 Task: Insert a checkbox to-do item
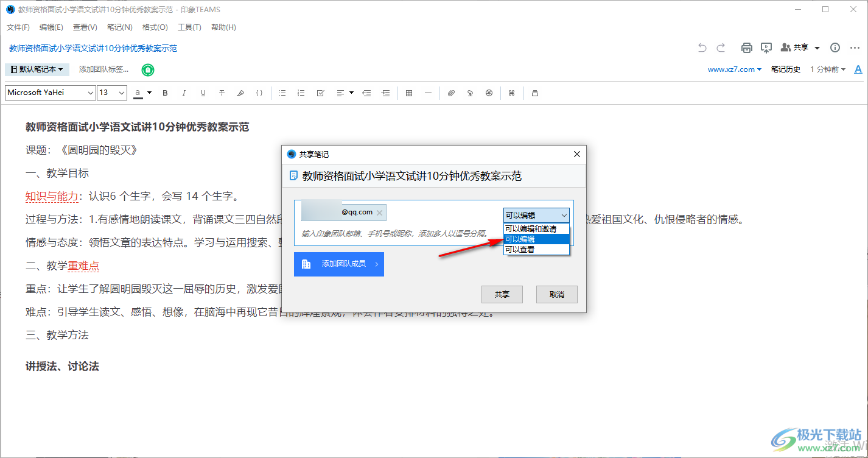pos(320,93)
